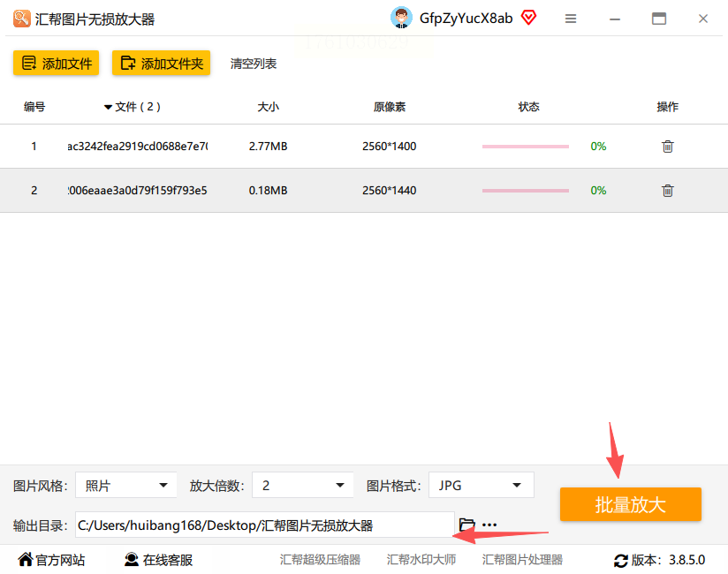Click the 添加文件 button
The height and width of the screenshot is (574, 728).
[57, 63]
